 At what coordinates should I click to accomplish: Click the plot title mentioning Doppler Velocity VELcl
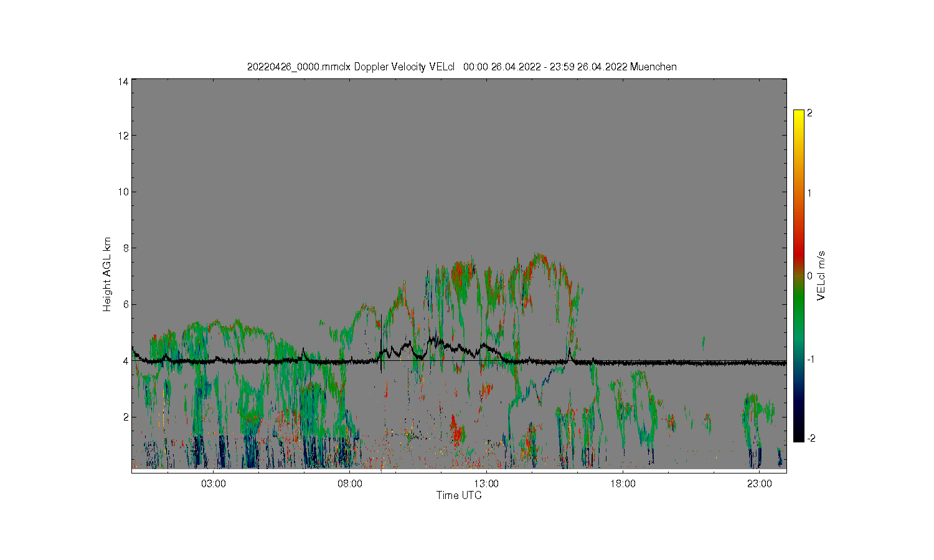coord(461,67)
